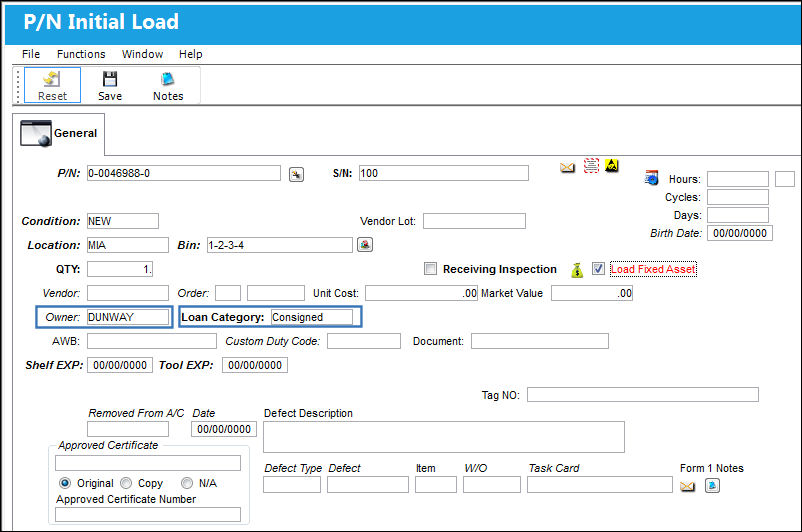Click the S/N input field

tap(443, 173)
